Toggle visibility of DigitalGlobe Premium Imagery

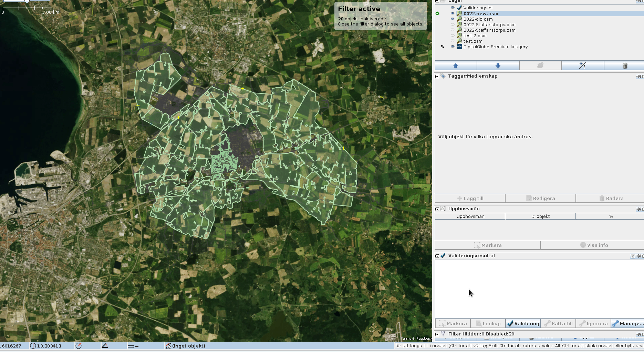click(x=453, y=47)
